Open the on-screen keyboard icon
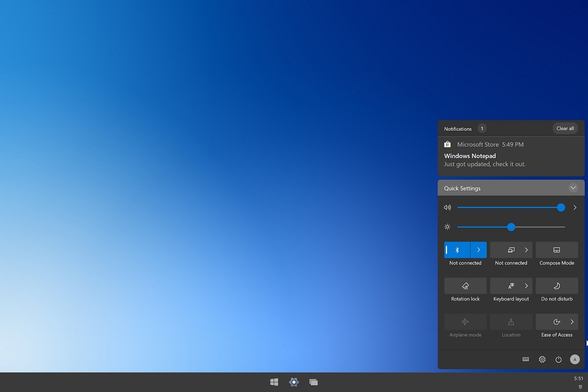 (x=525, y=359)
